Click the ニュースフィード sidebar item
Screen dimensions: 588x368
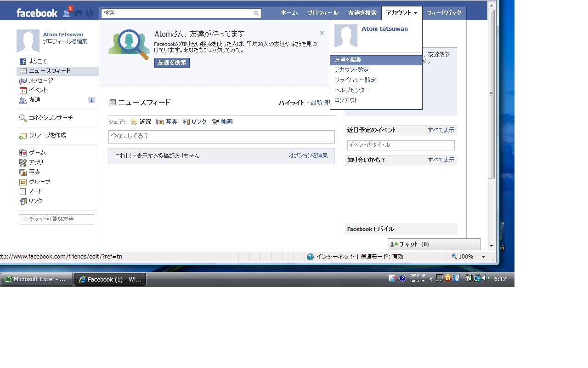pos(58,71)
